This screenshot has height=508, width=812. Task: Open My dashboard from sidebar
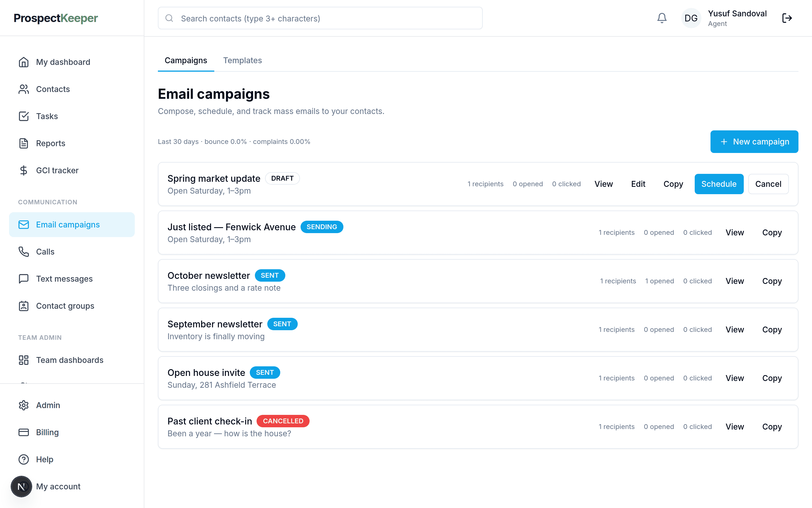72,62
